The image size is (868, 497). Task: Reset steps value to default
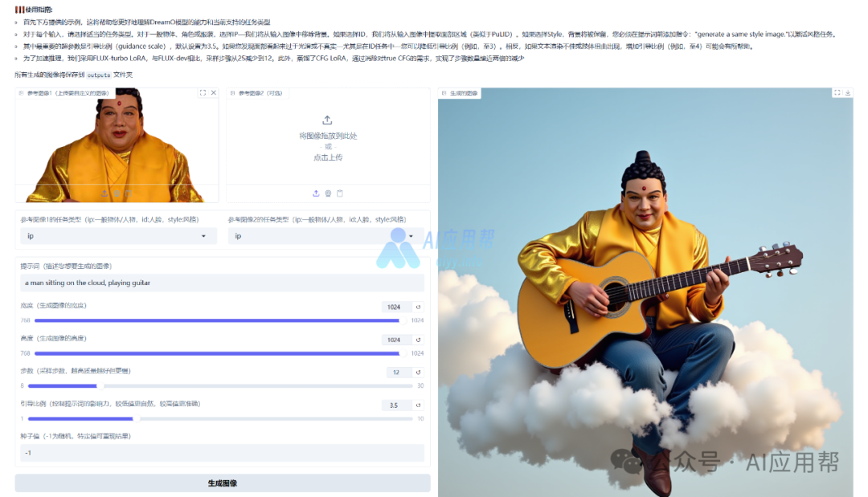click(x=419, y=373)
